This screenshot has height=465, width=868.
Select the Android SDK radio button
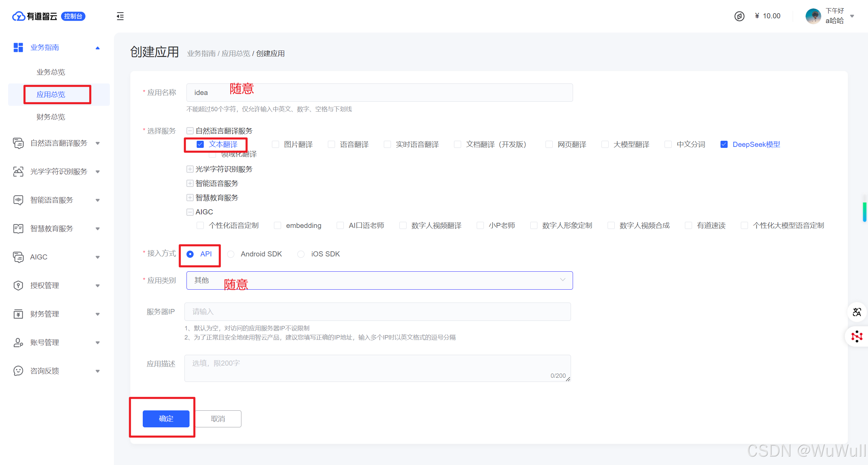(231, 254)
